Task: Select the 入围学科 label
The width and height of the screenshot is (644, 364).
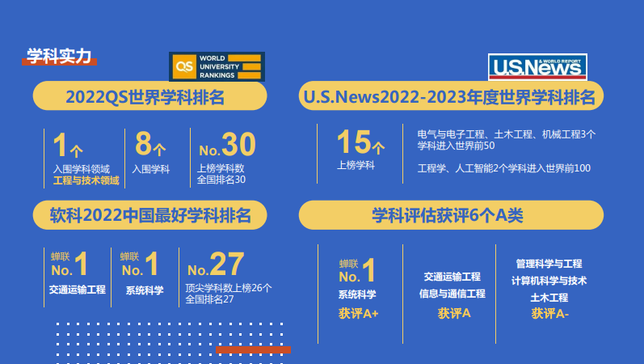Action: 151,169
